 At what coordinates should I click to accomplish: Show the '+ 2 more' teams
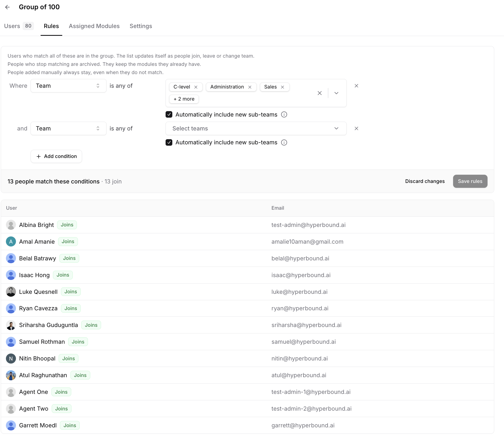click(184, 99)
